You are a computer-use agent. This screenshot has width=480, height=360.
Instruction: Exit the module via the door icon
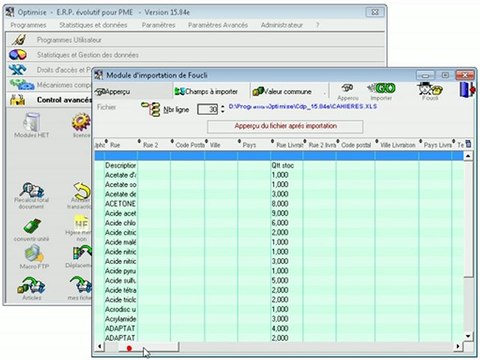(x=467, y=90)
